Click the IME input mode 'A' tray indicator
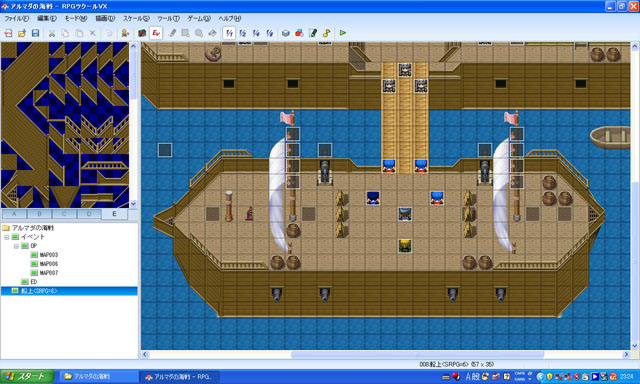This screenshot has width=640, height=384. [468, 376]
